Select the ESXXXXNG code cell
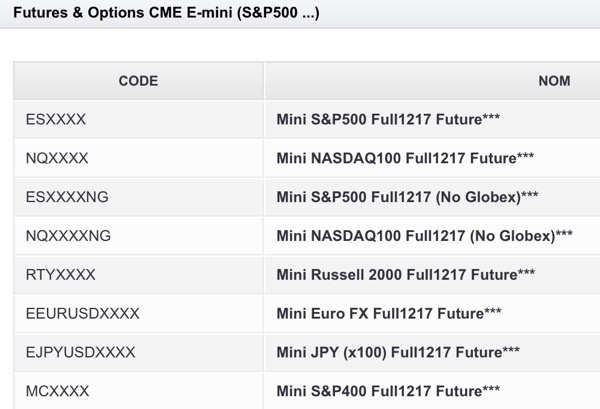This screenshot has height=409, width=600. pos(67,197)
